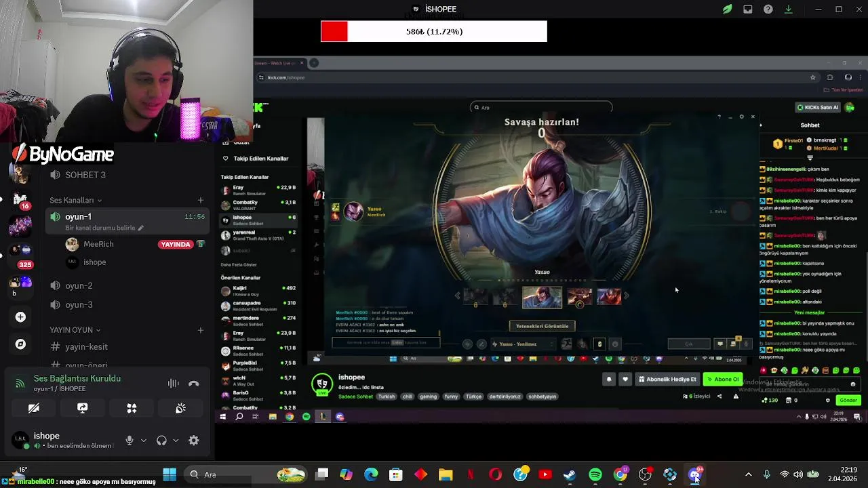
Task: Deafen audio with the headphone icon
Action: click(x=161, y=441)
